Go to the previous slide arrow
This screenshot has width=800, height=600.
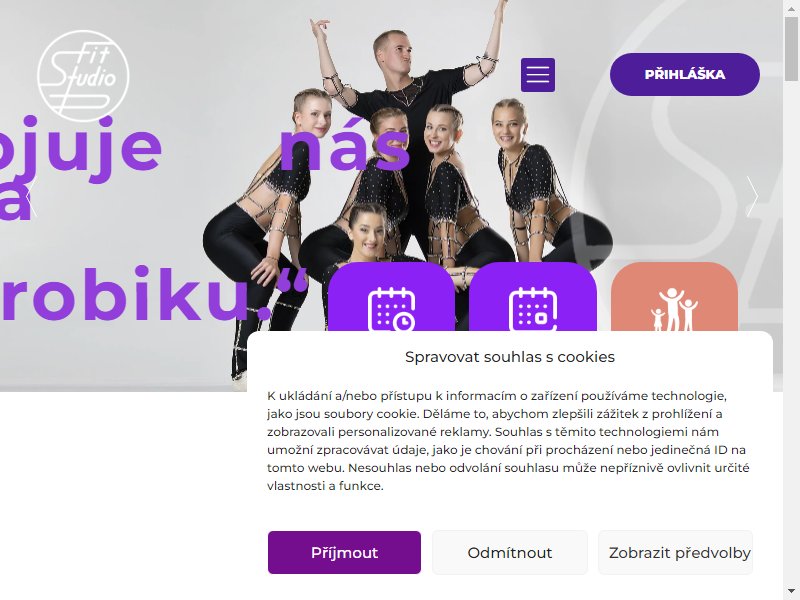pyautogui.click(x=31, y=196)
